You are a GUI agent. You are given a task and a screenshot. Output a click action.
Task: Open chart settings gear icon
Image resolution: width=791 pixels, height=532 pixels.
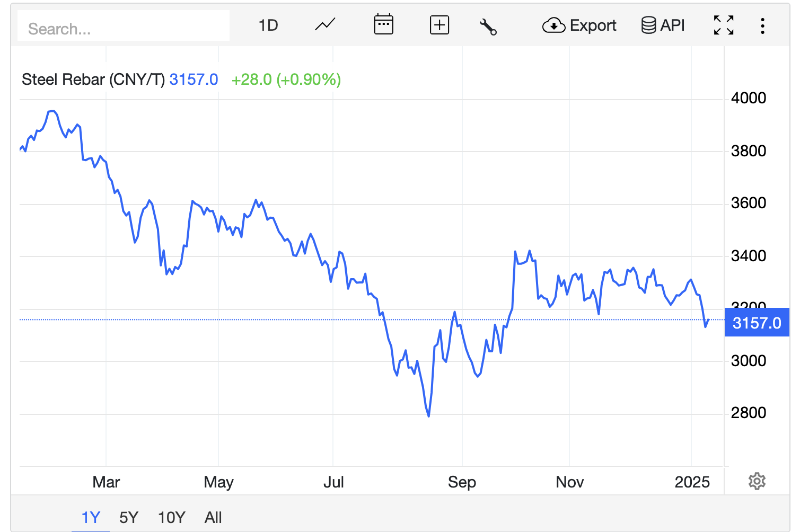tap(757, 481)
